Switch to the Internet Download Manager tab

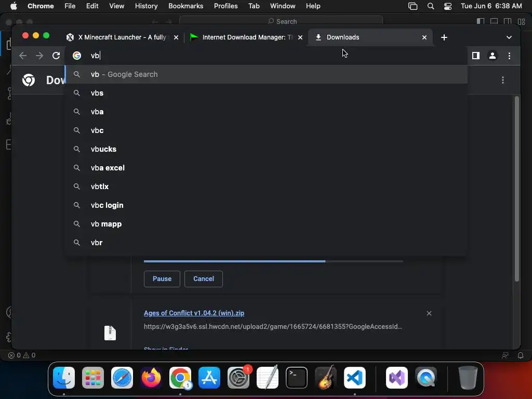pyautogui.click(x=246, y=37)
